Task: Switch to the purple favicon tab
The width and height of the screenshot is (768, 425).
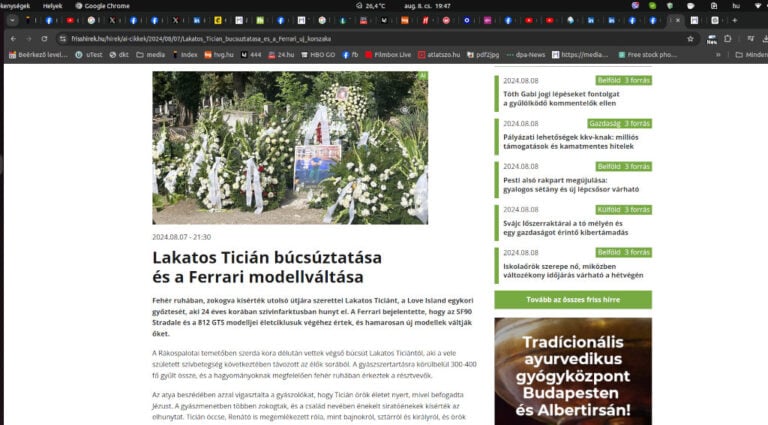Action: pos(487,21)
